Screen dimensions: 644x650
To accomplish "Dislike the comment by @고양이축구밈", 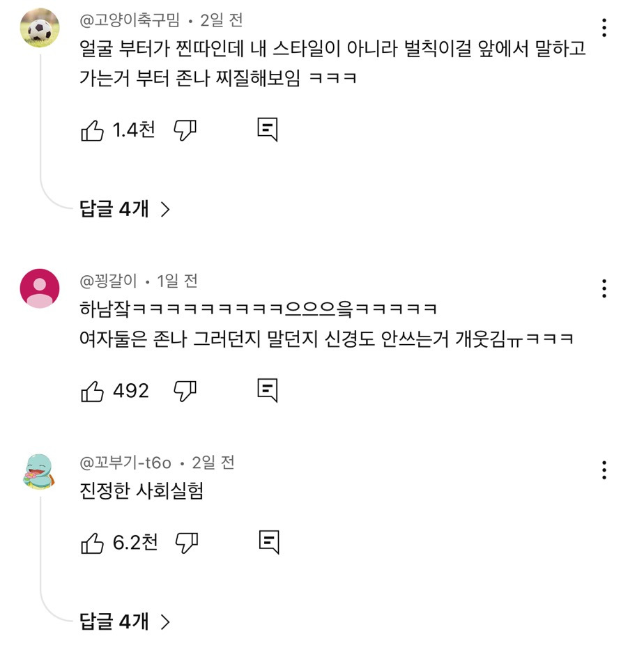I will tap(185, 130).
